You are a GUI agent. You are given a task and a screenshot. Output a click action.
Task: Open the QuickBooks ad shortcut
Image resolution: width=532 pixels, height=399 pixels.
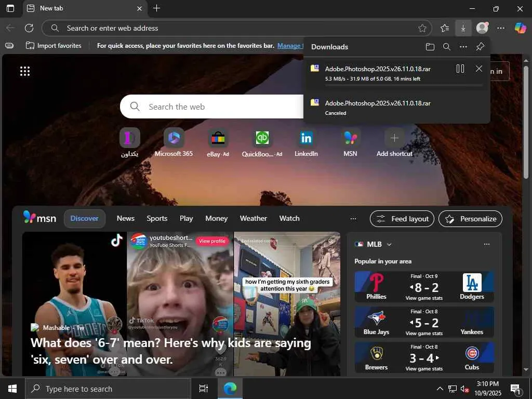point(262,142)
